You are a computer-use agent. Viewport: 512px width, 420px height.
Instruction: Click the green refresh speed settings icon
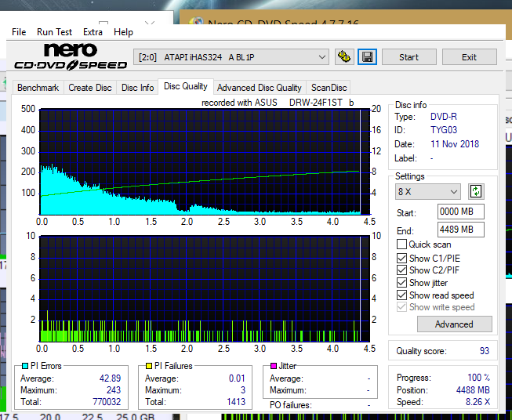(x=476, y=191)
